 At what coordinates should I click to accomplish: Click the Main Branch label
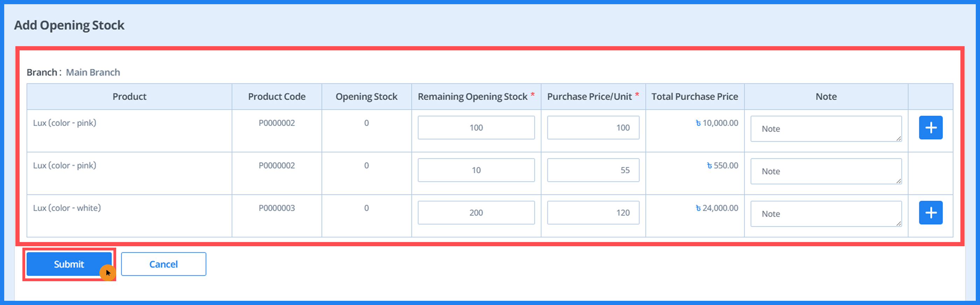[93, 72]
